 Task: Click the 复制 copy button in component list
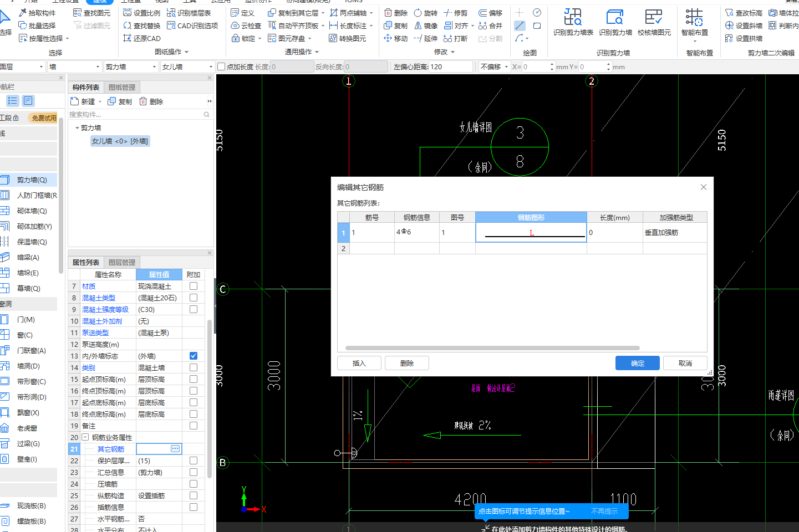click(x=120, y=101)
